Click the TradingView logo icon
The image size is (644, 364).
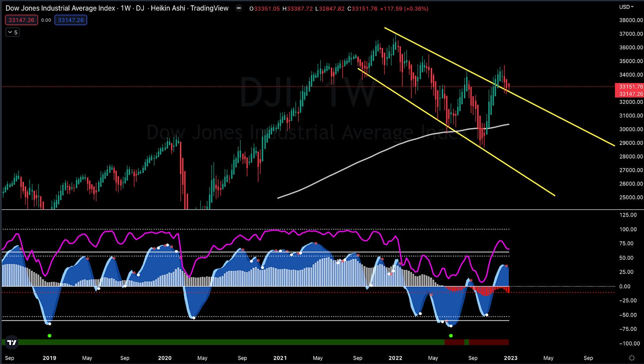pos(12,342)
